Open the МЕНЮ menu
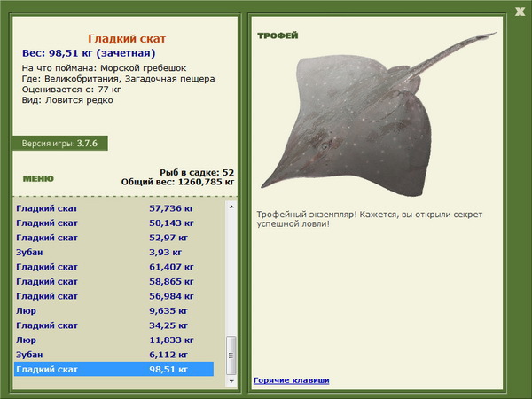Viewport: 532px width, 399px height. (x=38, y=179)
